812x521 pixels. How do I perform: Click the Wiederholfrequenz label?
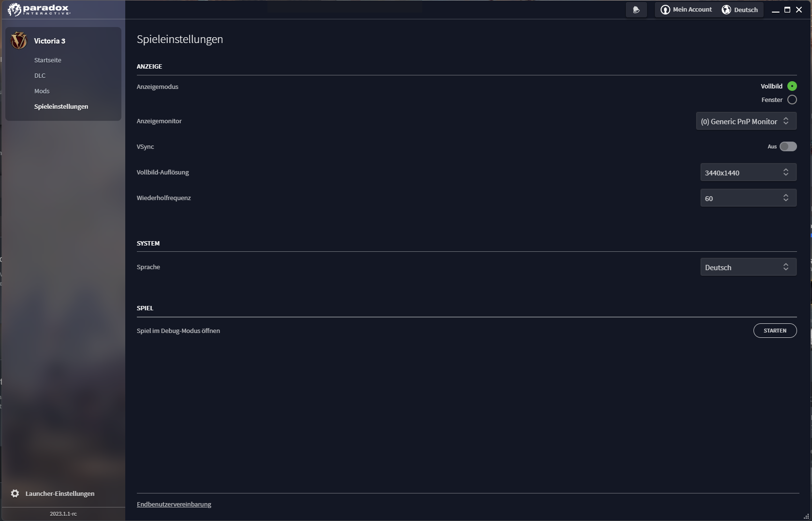click(164, 198)
